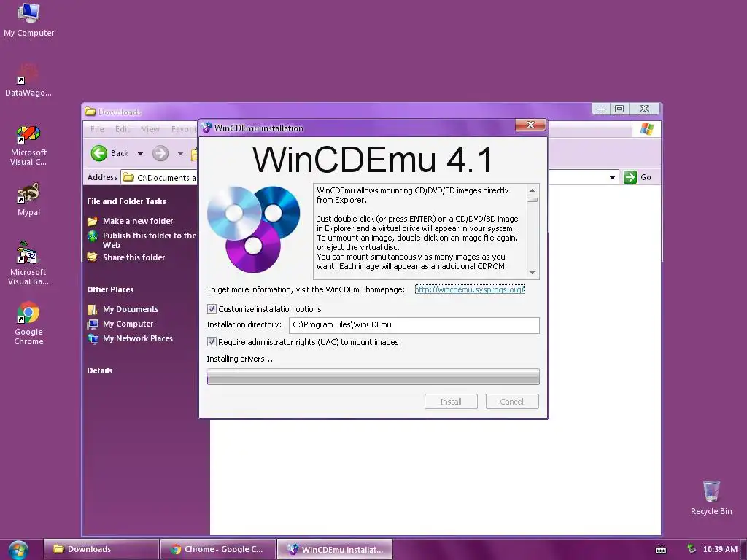Click the My Network Places sidebar icon
The image size is (747, 560).
click(x=93, y=338)
